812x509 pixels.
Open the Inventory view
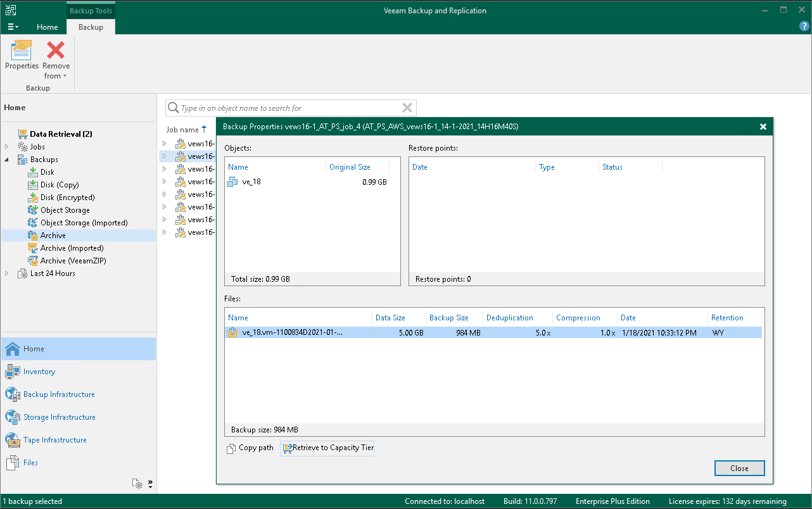pyautogui.click(x=39, y=372)
